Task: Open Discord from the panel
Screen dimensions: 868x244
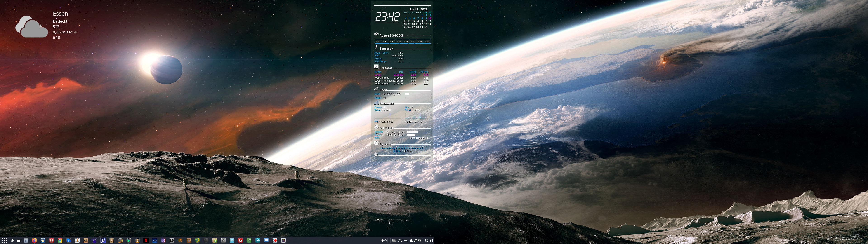Action: [266, 240]
